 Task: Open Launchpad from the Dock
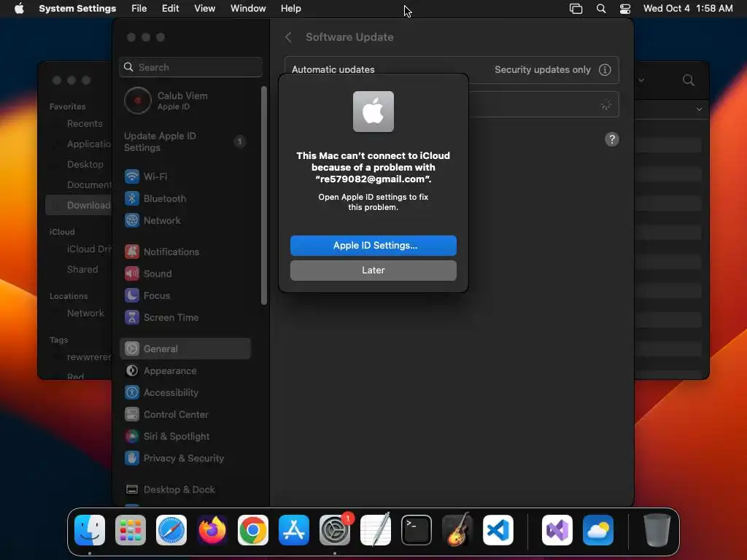(x=131, y=529)
